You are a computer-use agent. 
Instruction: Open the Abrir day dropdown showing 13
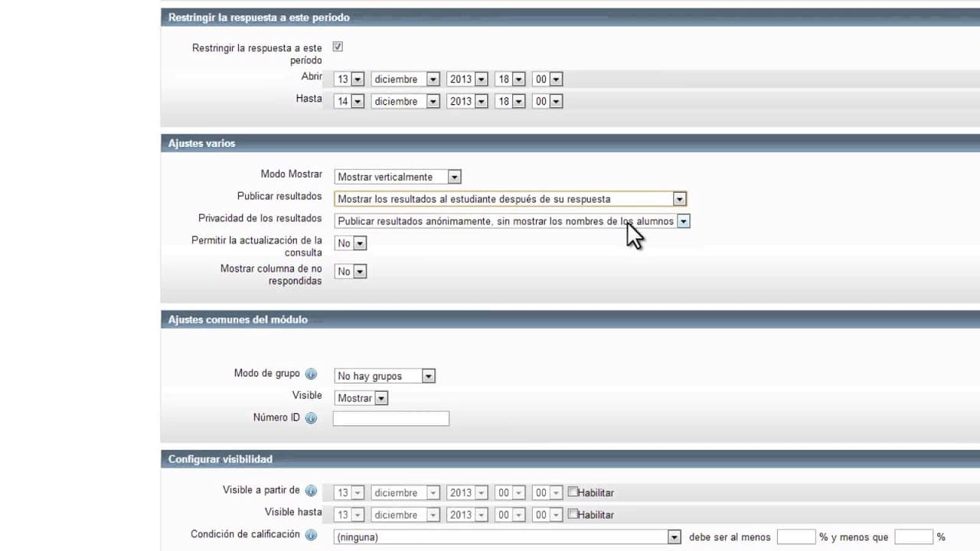click(x=349, y=79)
